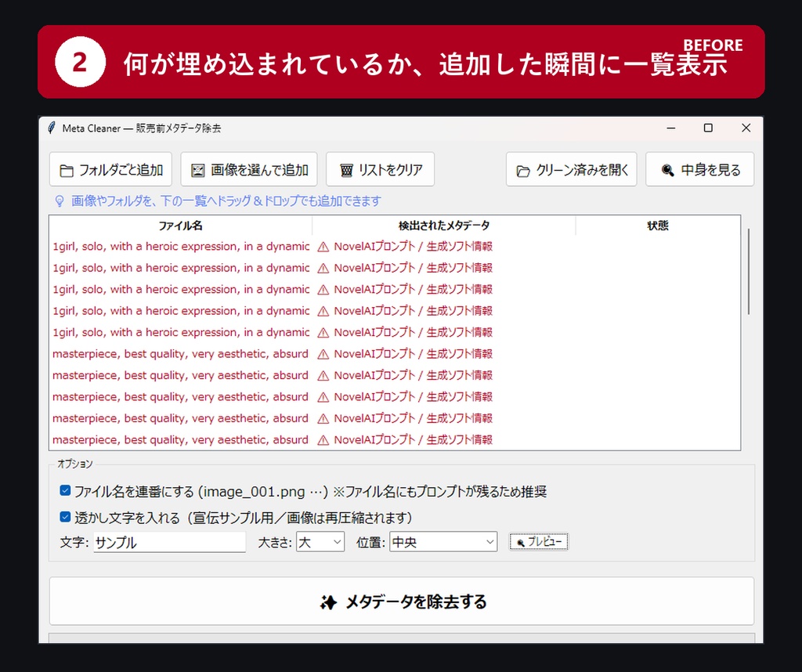Click the drag-and-drop hint text line
802x672 pixels.
point(226,201)
